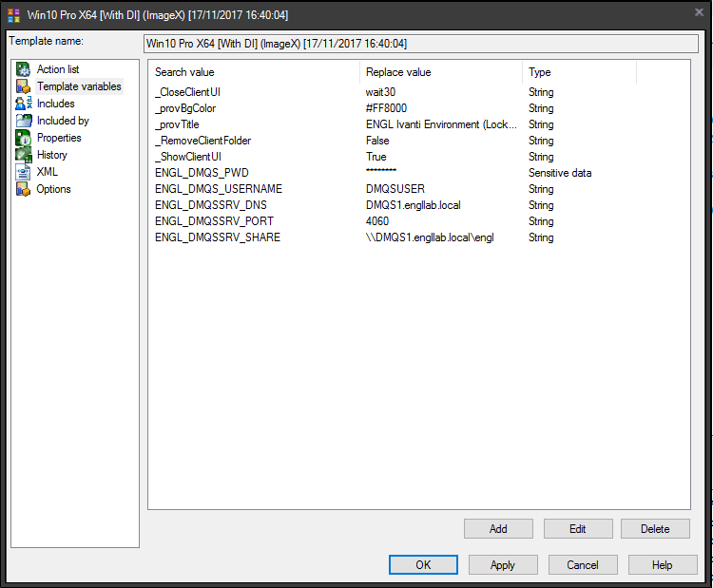713x588 pixels.
Task: Click the False replace value
Action: point(377,141)
